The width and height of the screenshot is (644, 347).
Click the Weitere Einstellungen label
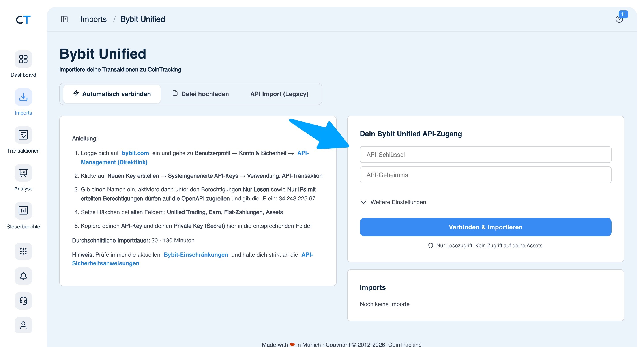click(398, 202)
